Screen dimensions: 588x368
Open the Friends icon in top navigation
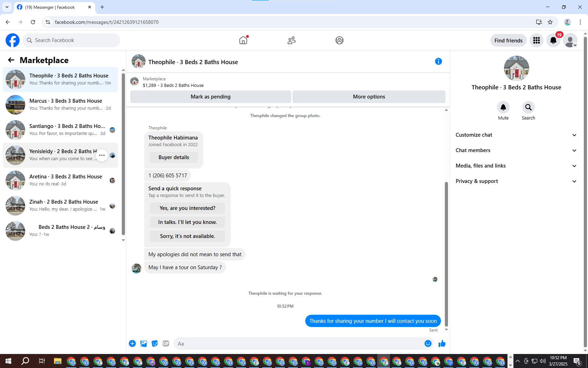[x=292, y=40]
